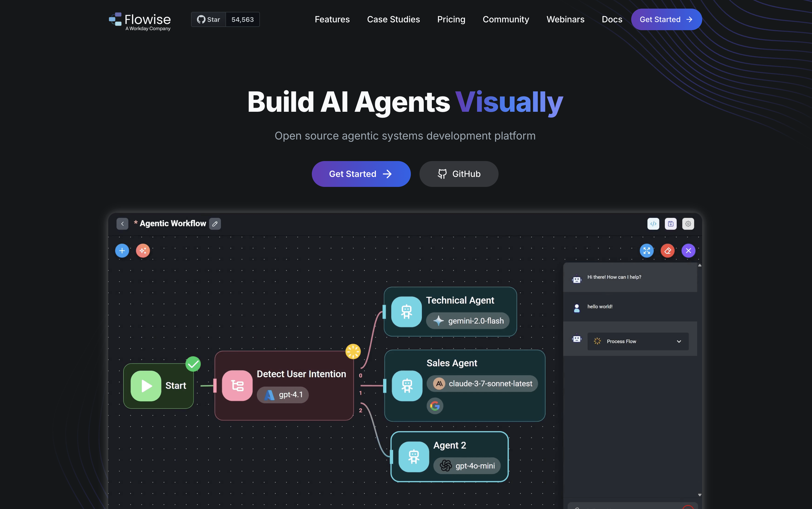Screen dimensions: 812x509
Task: Click the yellow loading status on Detect node
Action: point(353,351)
